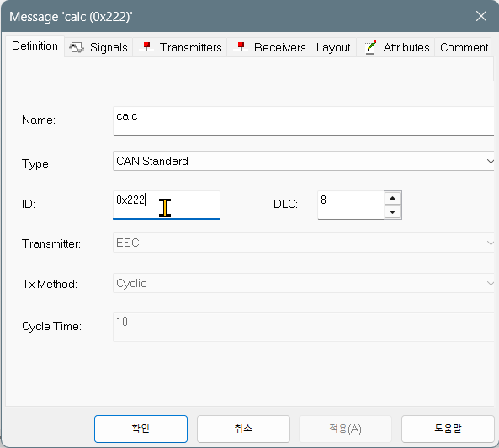The height and width of the screenshot is (448, 499).
Task: Open the Signals tab
Action: [x=98, y=47]
